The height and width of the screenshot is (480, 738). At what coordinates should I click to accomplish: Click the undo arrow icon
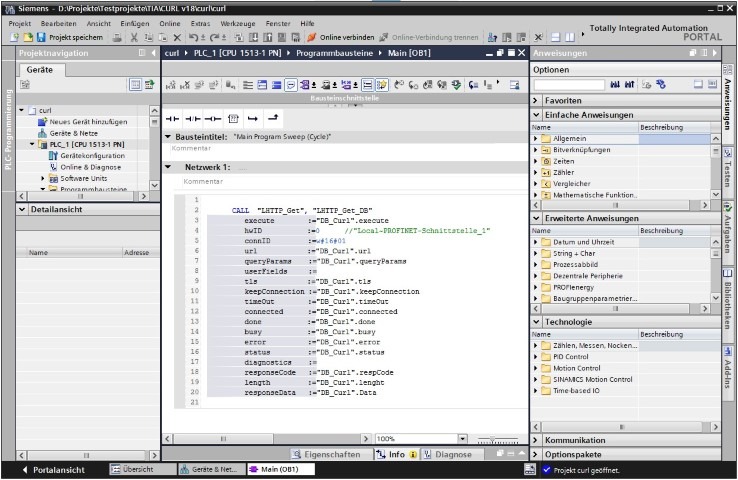(193, 37)
